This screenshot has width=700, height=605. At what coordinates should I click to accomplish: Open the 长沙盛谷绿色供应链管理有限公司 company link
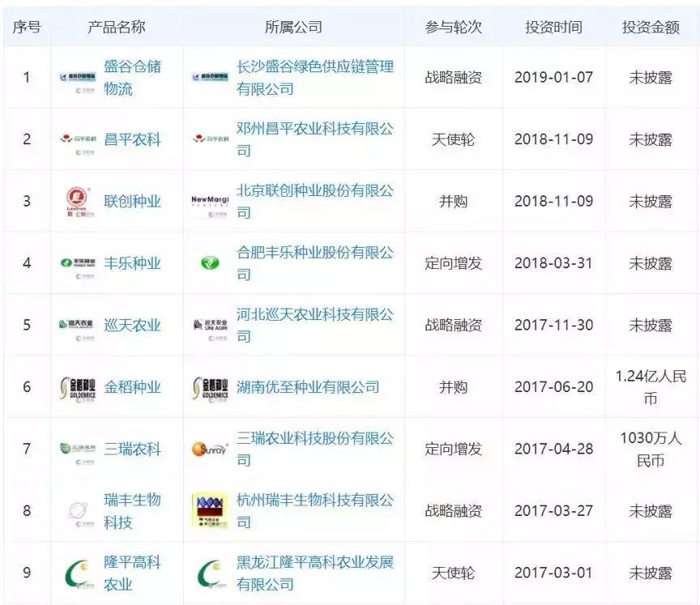coord(314,78)
